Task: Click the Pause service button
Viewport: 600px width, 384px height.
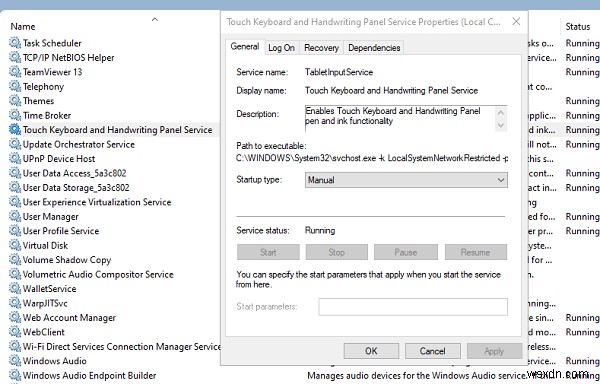Action: [x=406, y=252]
